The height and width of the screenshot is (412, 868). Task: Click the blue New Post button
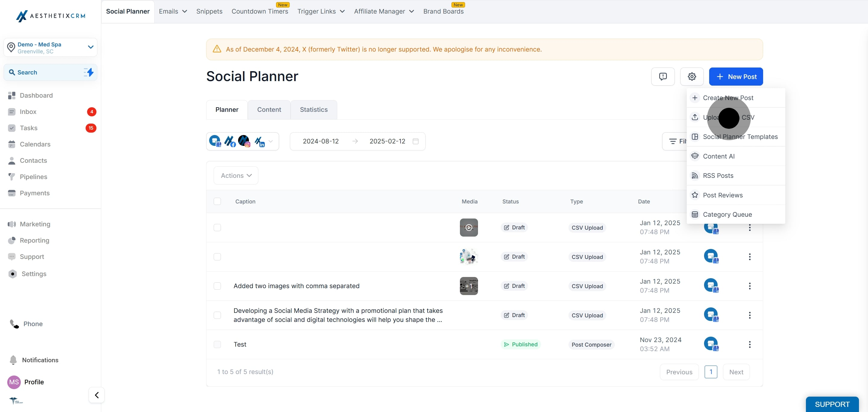(x=736, y=77)
